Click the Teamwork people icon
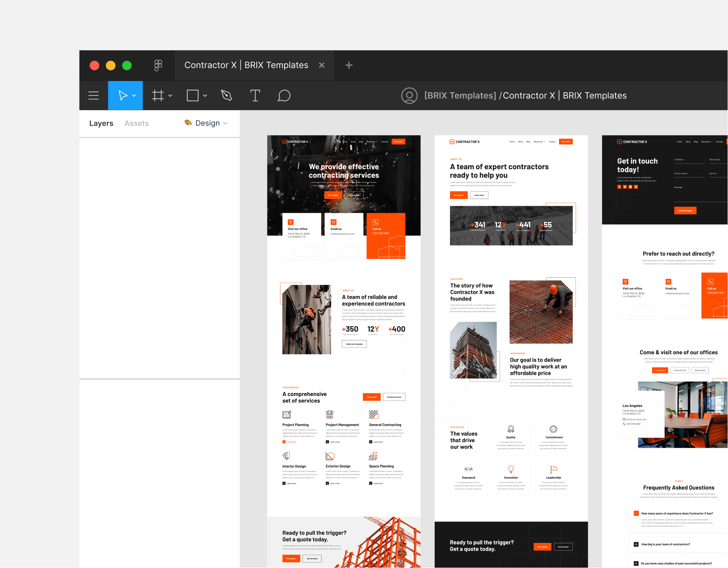This screenshot has width=728, height=568. tap(468, 469)
